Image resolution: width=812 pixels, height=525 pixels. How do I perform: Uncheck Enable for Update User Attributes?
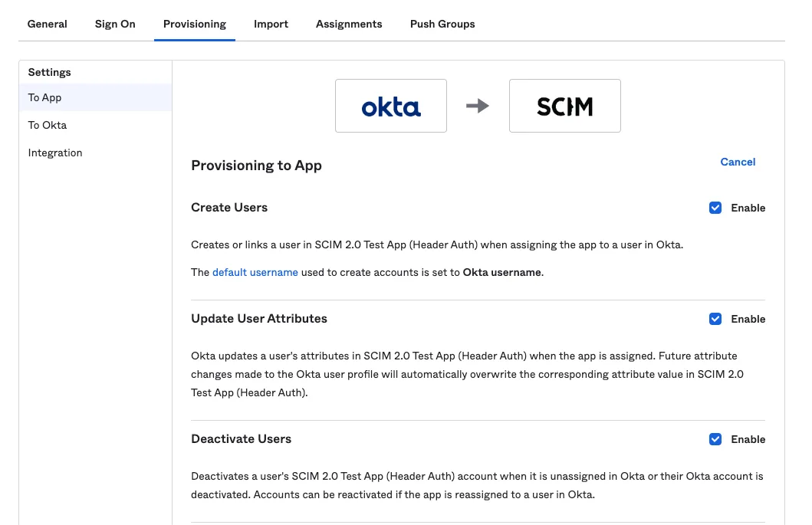point(715,319)
